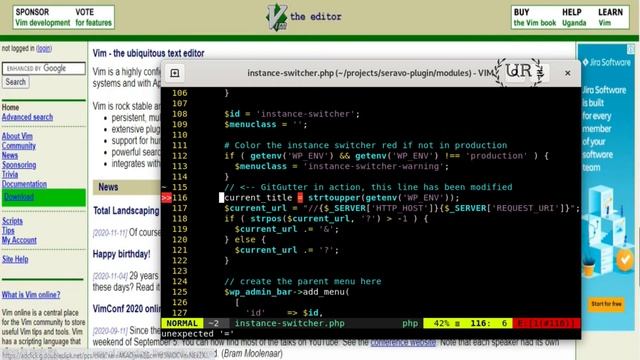Open BUY the Vim book link
This screenshot has height=360, width=640.
click(535, 17)
